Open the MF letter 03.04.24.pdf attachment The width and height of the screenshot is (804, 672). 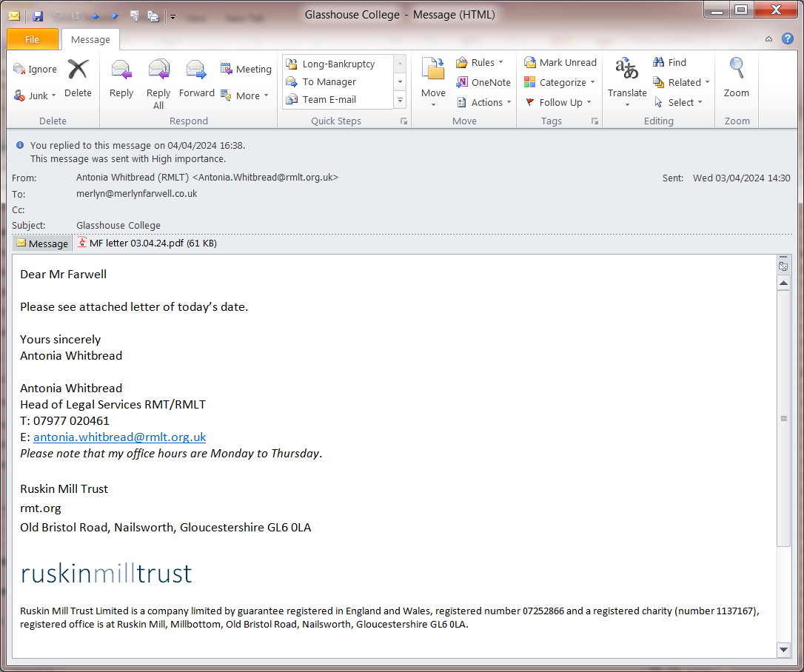click(147, 243)
